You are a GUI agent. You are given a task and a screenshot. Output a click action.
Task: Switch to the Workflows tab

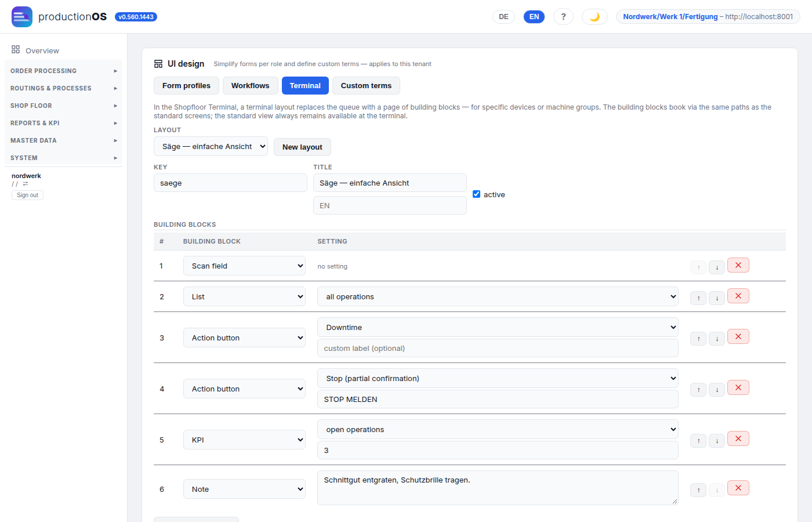click(x=251, y=85)
